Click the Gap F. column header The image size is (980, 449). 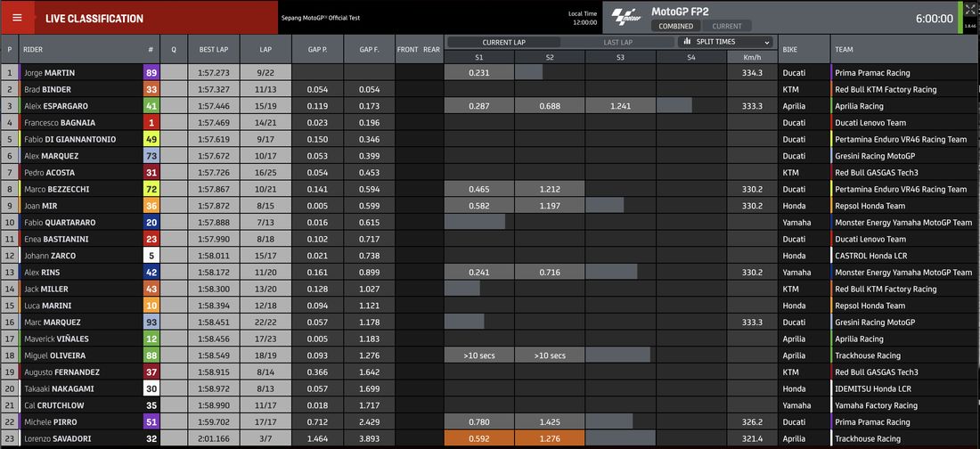point(370,49)
